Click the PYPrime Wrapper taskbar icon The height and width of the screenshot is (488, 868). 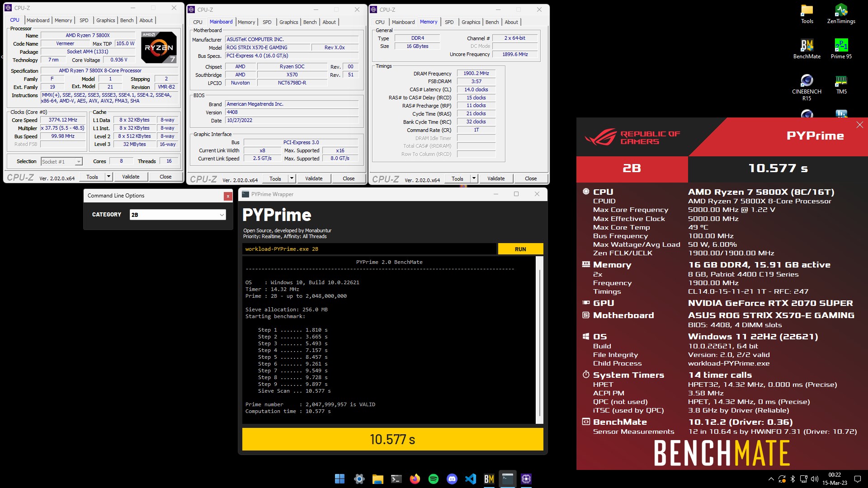pyautogui.click(x=508, y=479)
